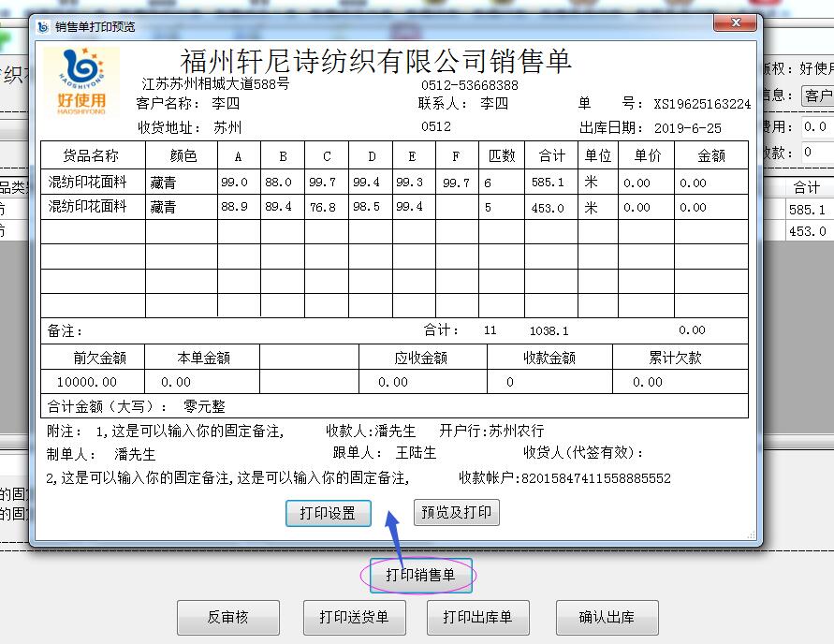Click the total value 1038.1

[x=549, y=330]
